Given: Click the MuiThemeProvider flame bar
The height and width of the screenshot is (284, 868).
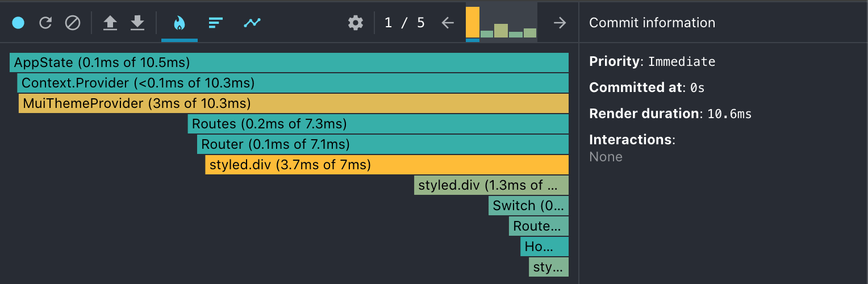Looking at the screenshot, I should [293, 103].
